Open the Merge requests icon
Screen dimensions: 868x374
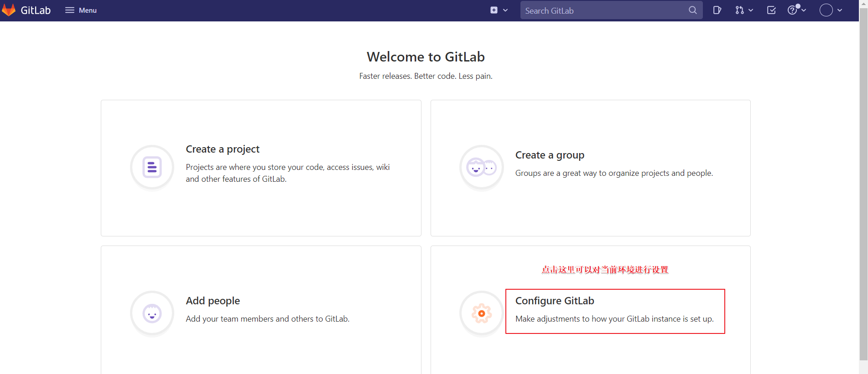(739, 10)
